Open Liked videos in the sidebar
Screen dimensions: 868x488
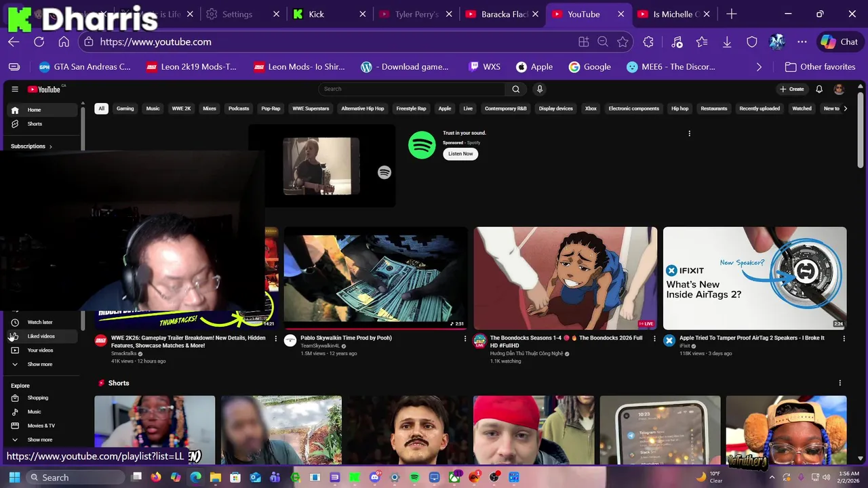pos(42,336)
